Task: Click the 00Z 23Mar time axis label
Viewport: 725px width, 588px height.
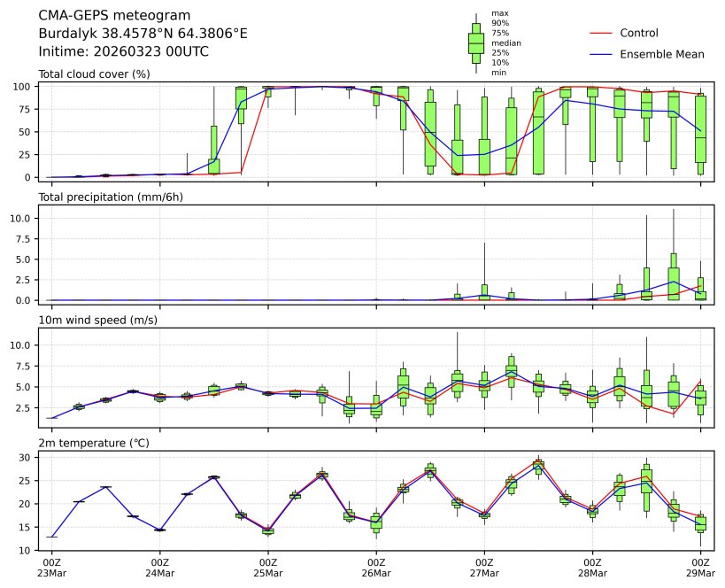Action: pos(51,567)
